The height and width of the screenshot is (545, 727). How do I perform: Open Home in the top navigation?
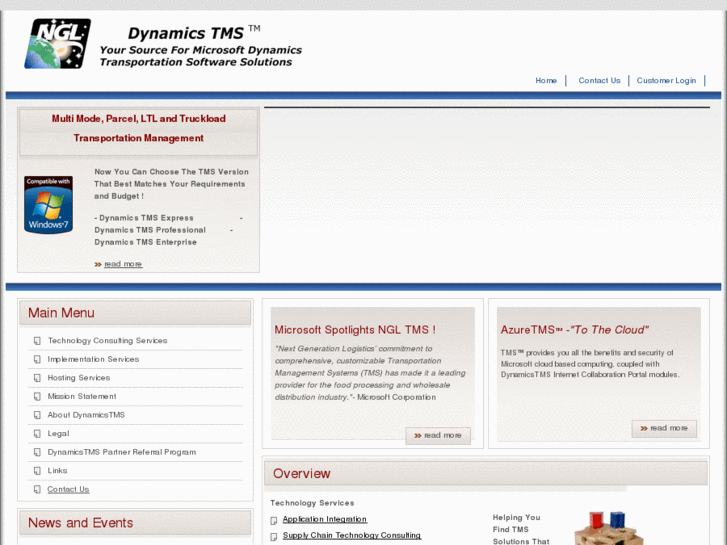(x=546, y=80)
